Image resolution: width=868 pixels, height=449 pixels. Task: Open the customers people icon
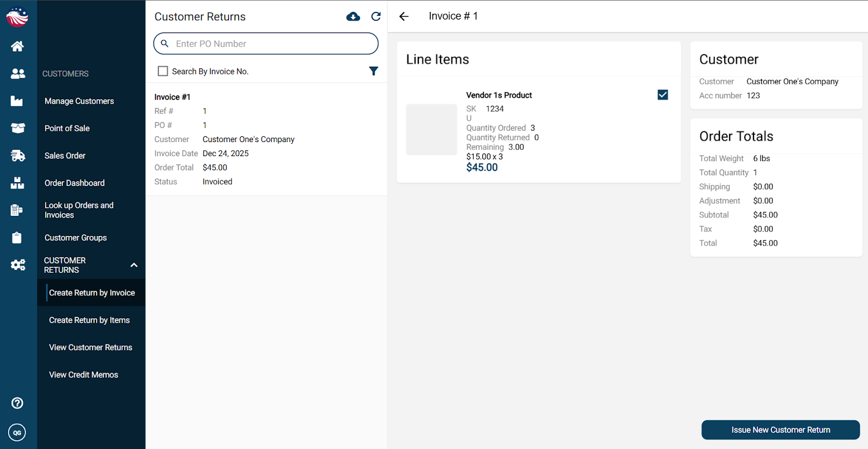click(17, 74)
